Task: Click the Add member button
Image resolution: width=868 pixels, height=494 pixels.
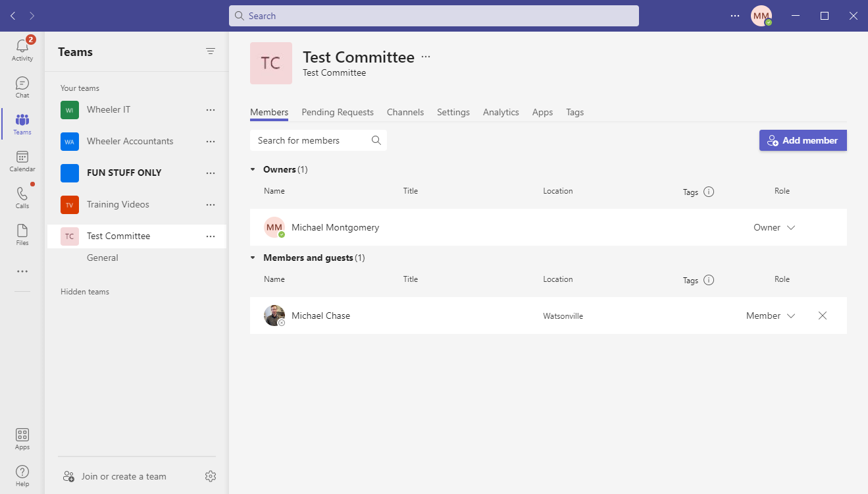Action: pos(803,140)
